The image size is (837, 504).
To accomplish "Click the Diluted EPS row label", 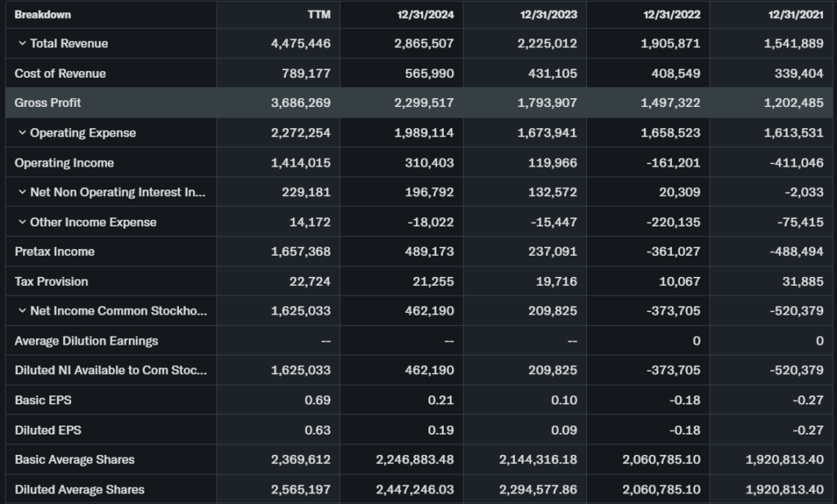I will (47, 430).
